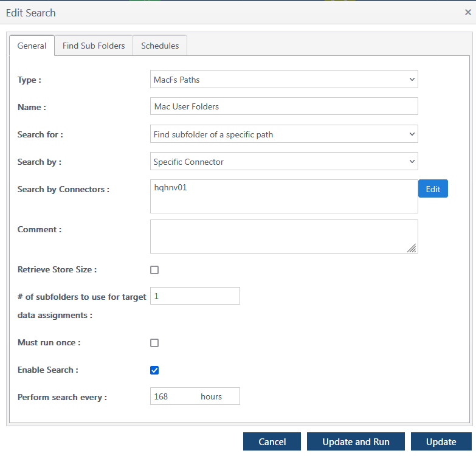476x456 pixels.
Task: Enable the Retrieve Store Size checkbox
Action: pos(154,270)
